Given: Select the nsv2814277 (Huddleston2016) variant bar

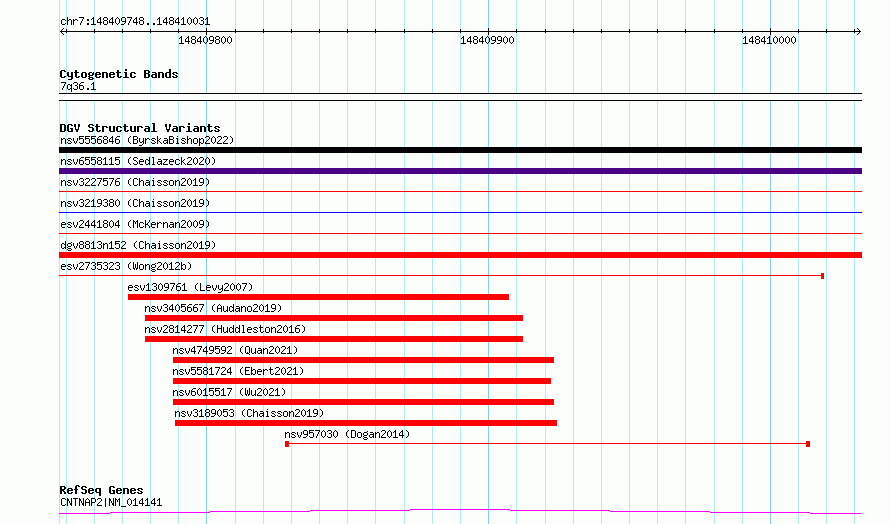Looking at the screenshot, I should pyautogui.click(x=334, y=339).
